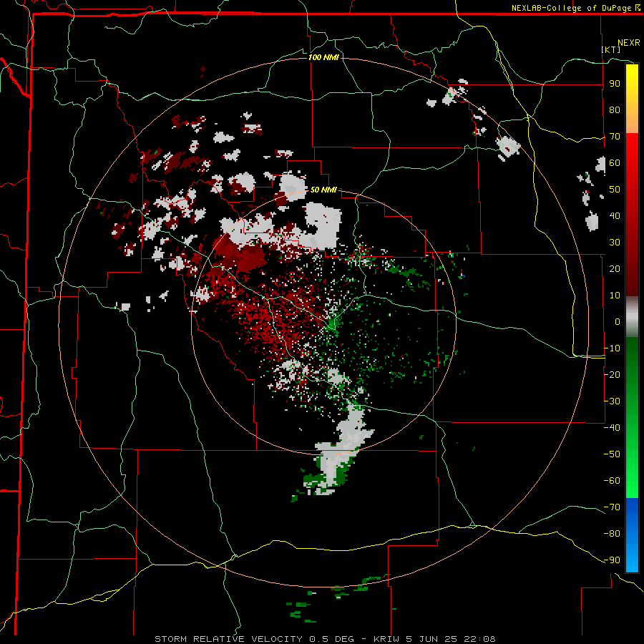Click the -60 scale value
This screenshot has height=644, width=644.
click(x=612, y=481)
